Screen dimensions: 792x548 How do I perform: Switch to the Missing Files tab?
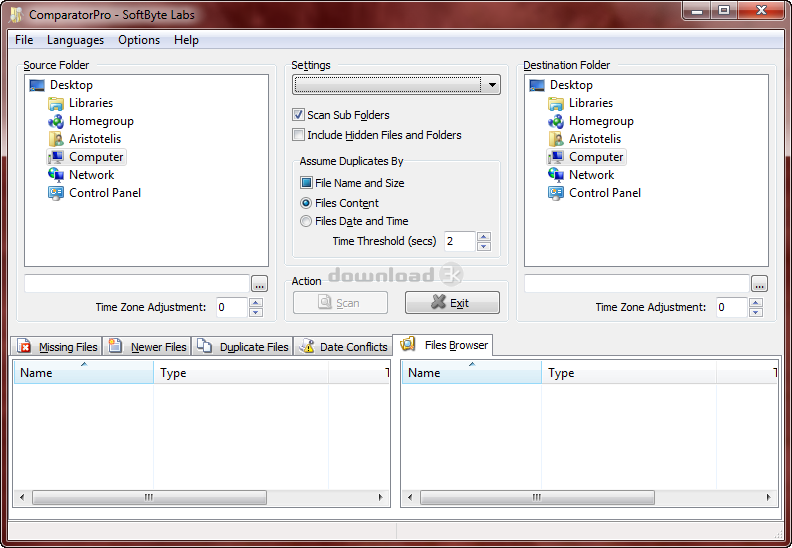coord(57,346)
